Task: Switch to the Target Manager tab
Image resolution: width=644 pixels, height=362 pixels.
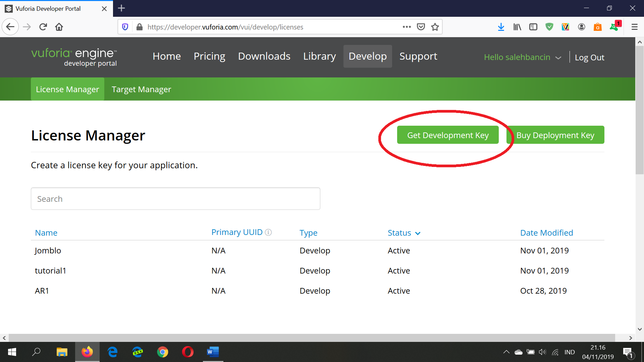Action: click(x=141, y=89)
